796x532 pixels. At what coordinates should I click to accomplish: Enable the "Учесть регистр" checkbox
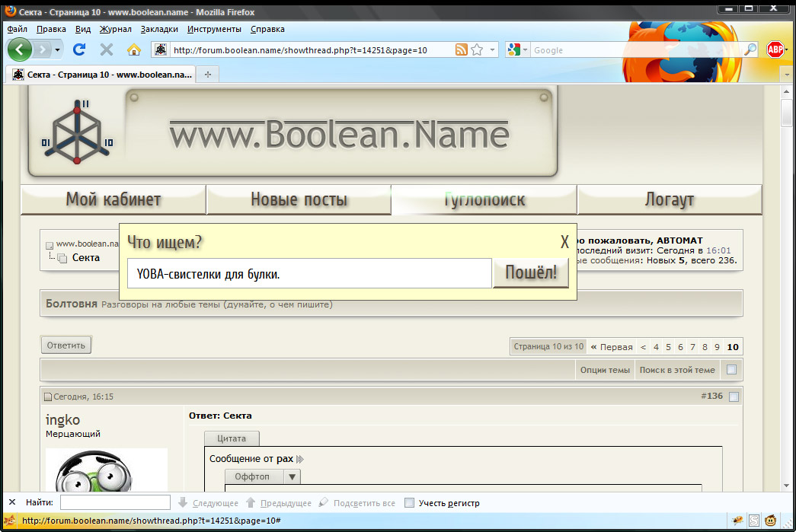410,503
